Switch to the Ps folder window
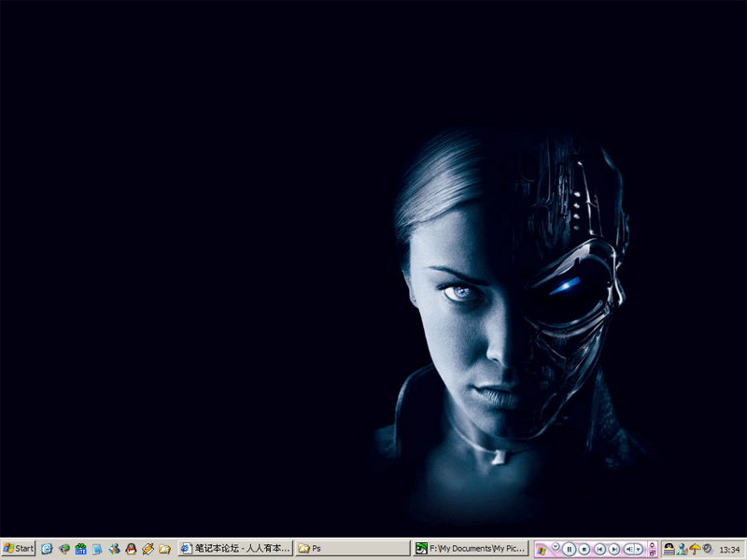The height and width of the screenshot is (560, 747). 352,549
